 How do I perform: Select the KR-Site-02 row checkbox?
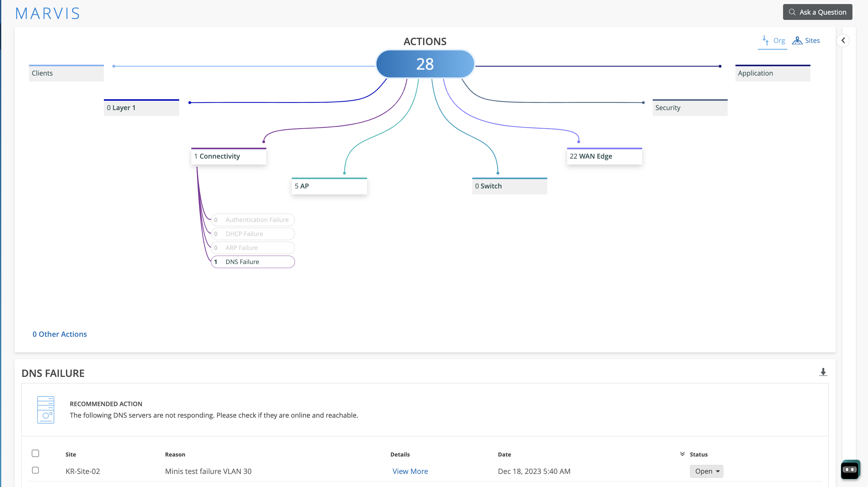(35, 470)
